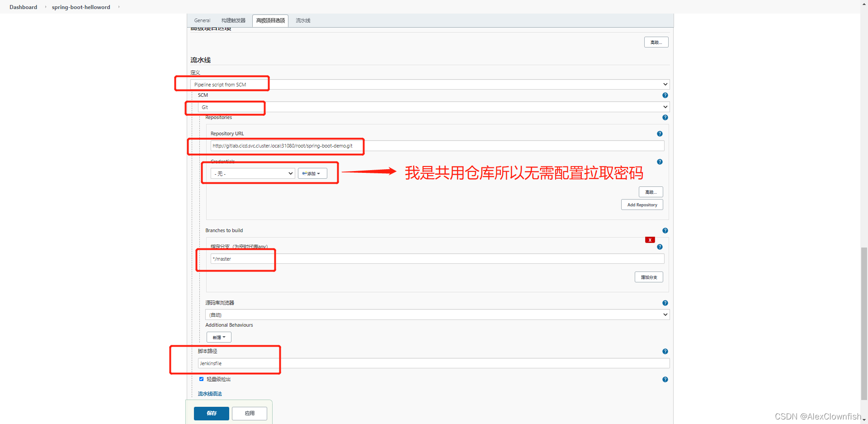Click the page vertical scrollbar thumb
Viewport: 868px width, 424px height.
click(864, 324)
